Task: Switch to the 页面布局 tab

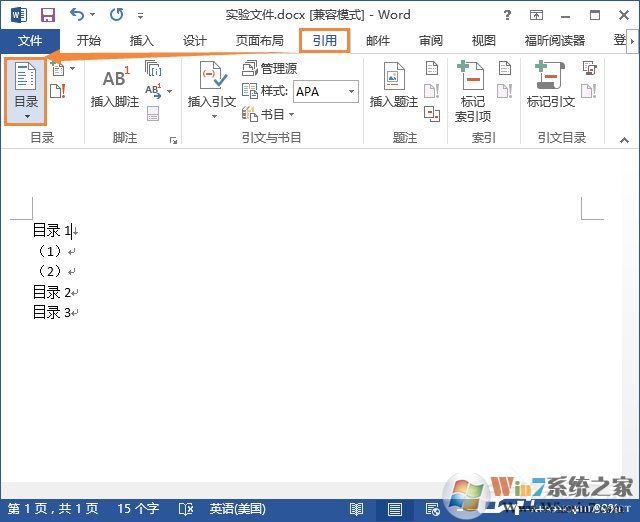Action: point(259,41)
